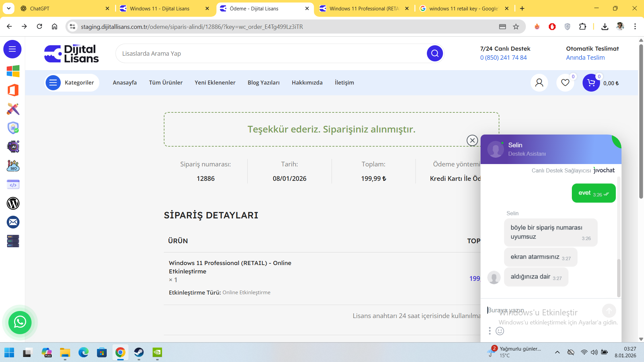Switch to Windows 11 Professional (RETAIL) tab
644x362 pixels.
coord(364,8)
